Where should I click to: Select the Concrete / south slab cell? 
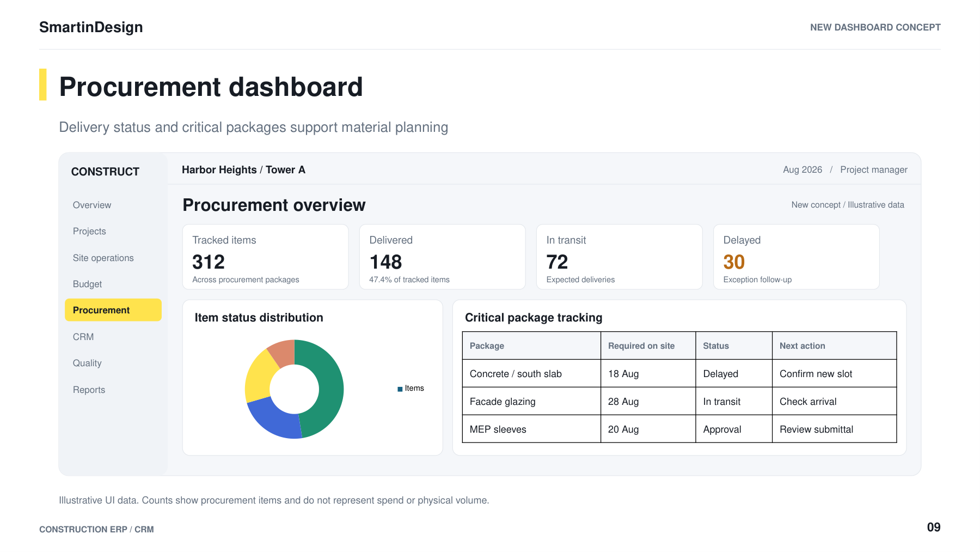pos(531,374)
